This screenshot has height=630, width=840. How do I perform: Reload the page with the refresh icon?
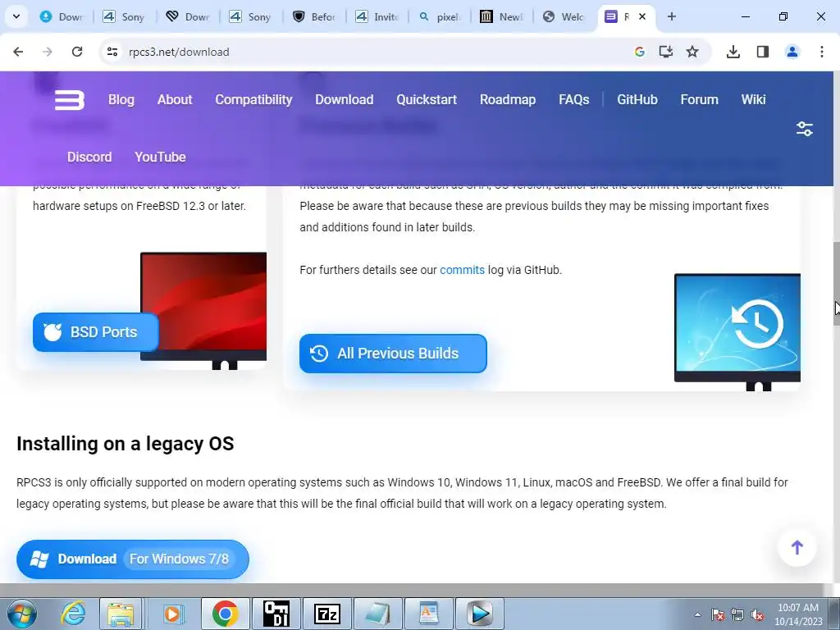[x=77, y=52]
